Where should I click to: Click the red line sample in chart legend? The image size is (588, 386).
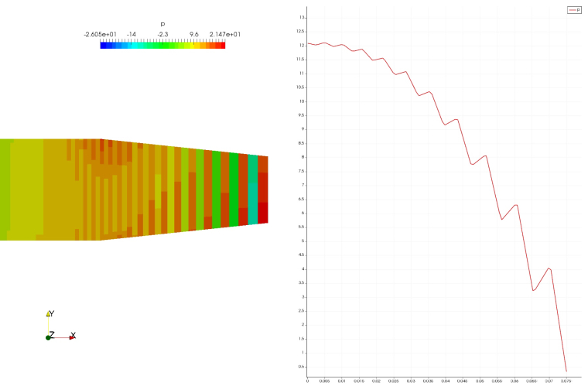click(572, 10)
